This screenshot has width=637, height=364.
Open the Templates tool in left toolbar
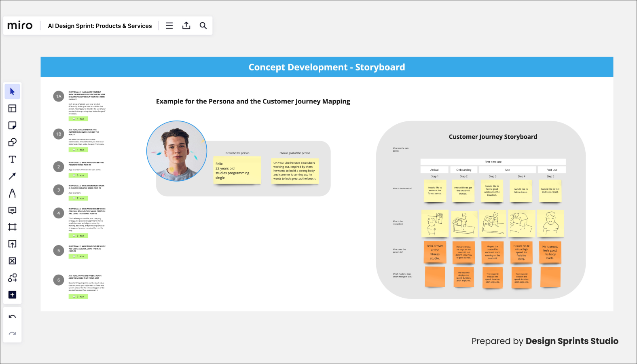[x=12, y=108]
